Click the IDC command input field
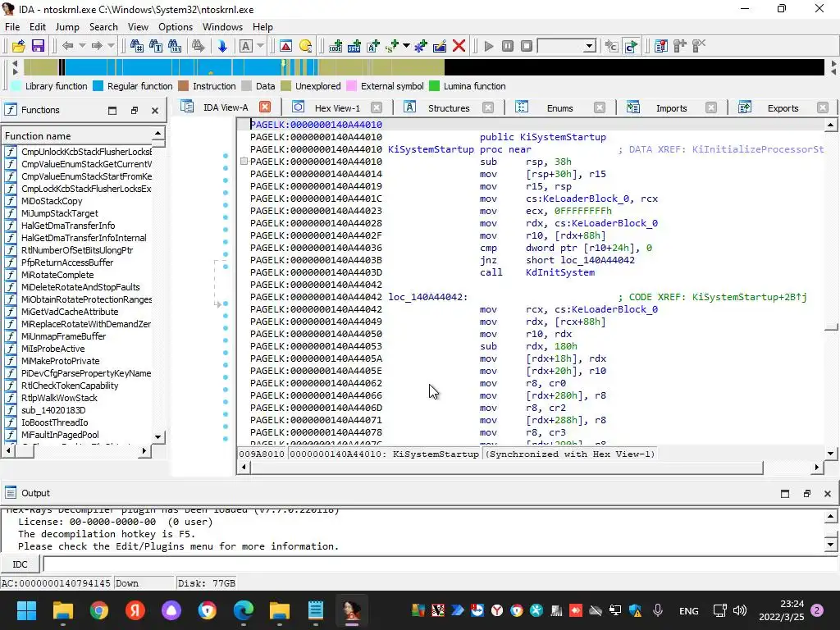This screenshot has height=630, width=840. (x=441, y=564)
